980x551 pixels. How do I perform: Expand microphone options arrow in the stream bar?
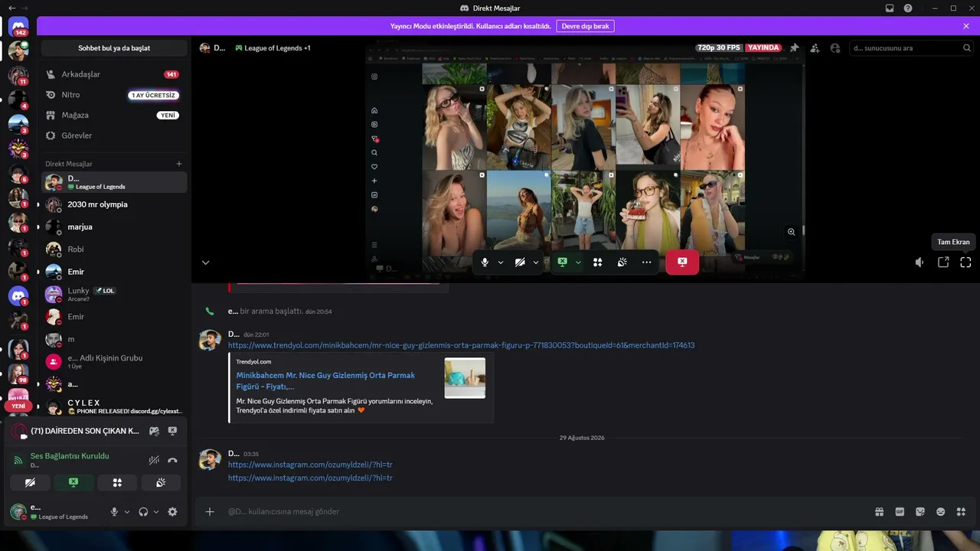501,262
